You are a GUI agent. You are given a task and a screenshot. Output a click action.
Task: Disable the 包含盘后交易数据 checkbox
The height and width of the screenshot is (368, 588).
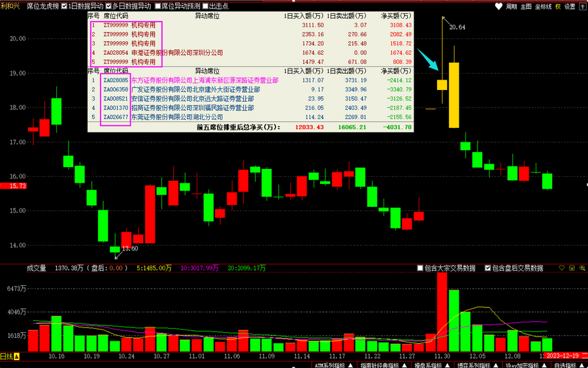[x=487, y=268]
